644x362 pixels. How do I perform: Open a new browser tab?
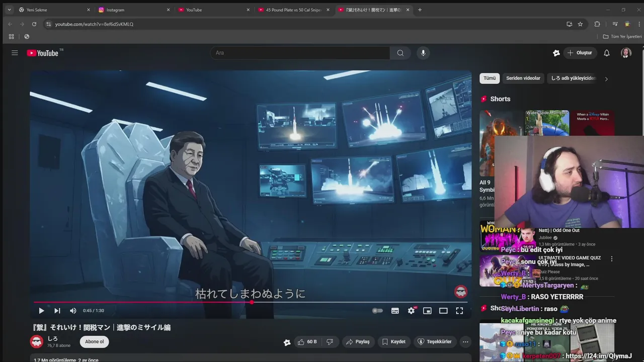(x=420, y=10)
